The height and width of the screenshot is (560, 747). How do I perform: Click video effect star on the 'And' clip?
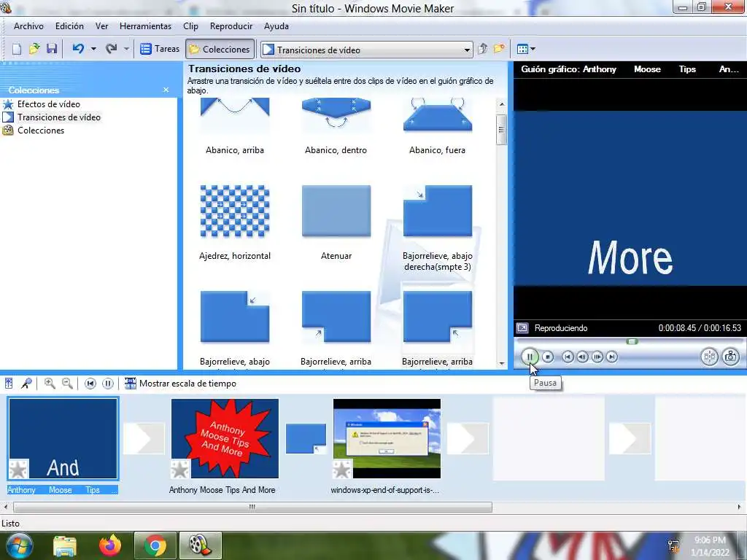tap(18, 469)
